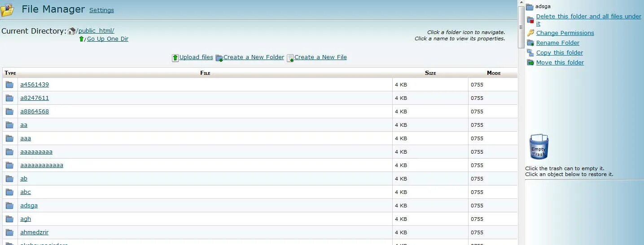Open folder icon for aaaaaaaaa
This screenshot has width=644, height=245.
coord(9,152)
